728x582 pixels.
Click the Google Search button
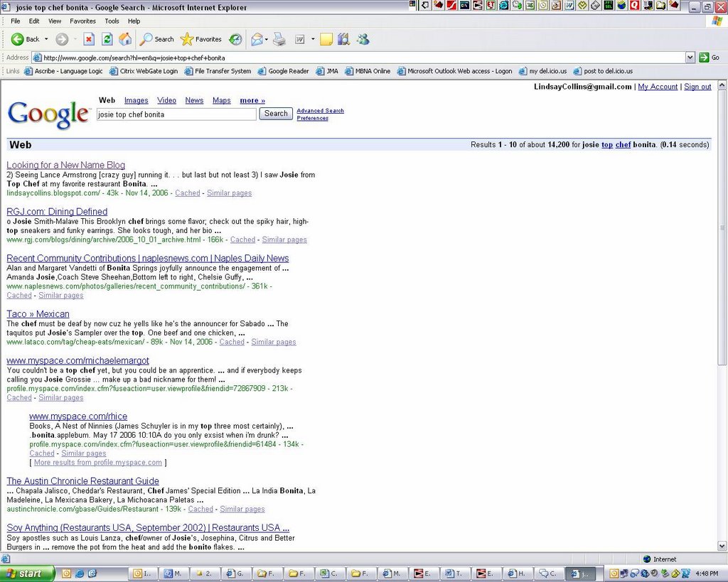point(276,113)
